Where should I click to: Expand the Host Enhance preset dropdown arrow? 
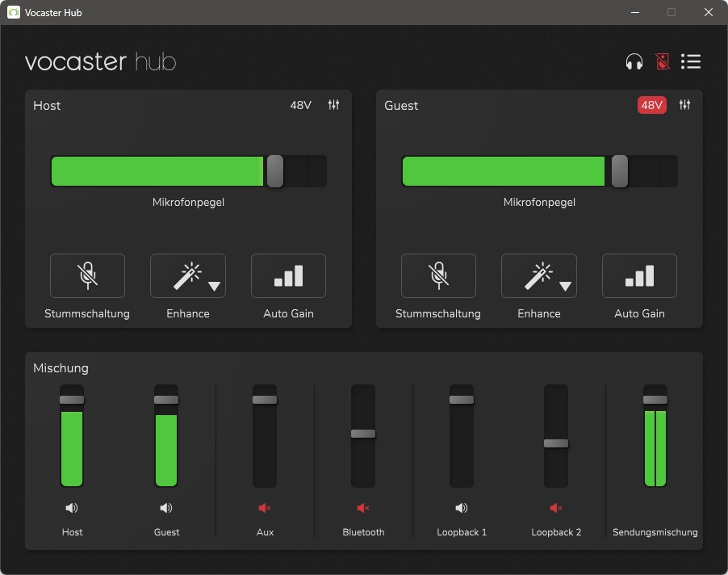[214, 286]
